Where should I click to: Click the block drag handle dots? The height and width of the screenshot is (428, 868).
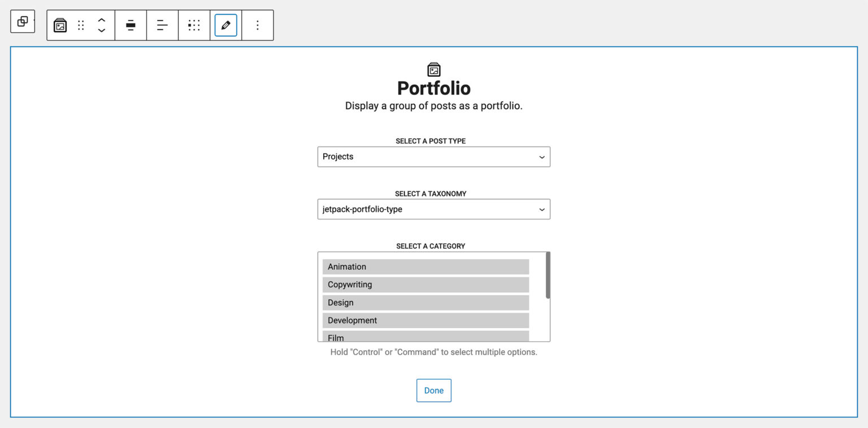(x=81, y=25)
